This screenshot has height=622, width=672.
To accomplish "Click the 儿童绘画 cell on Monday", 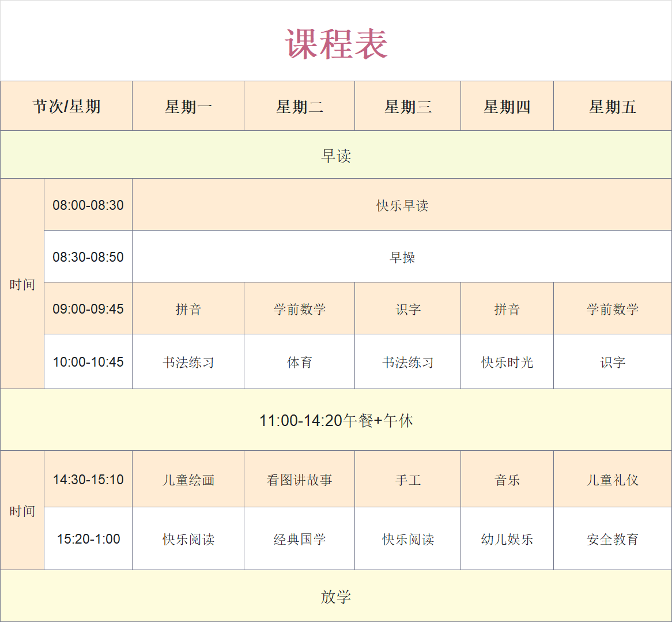I will point(188,480).
